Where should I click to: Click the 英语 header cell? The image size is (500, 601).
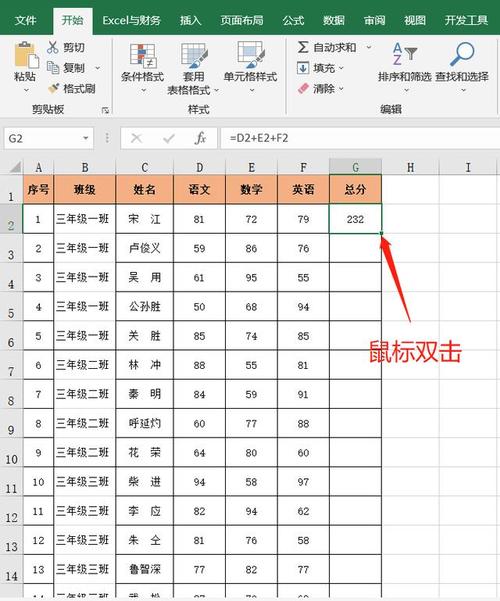303,189
